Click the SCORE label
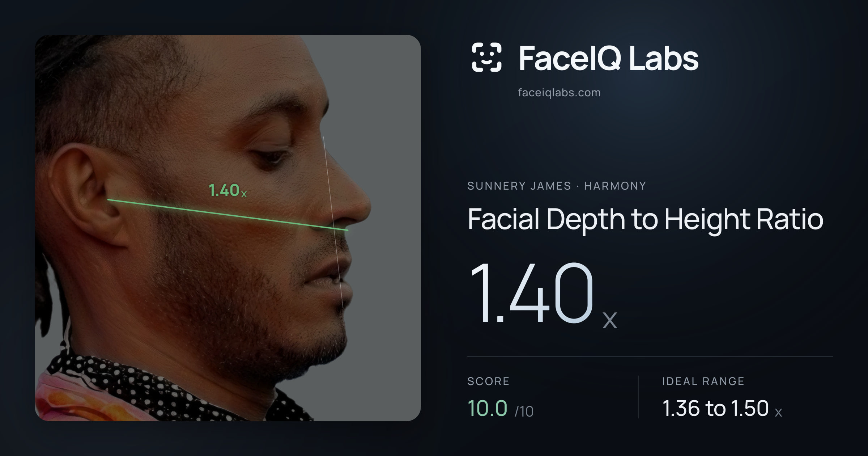The width and height of the screenshot is (868, 456). tap(488, 381)
